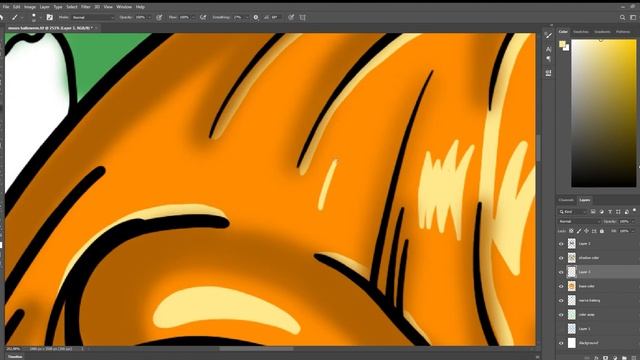Screen dimensions: 640x360
Task: Open the Window menu
Action: point(124,7)
